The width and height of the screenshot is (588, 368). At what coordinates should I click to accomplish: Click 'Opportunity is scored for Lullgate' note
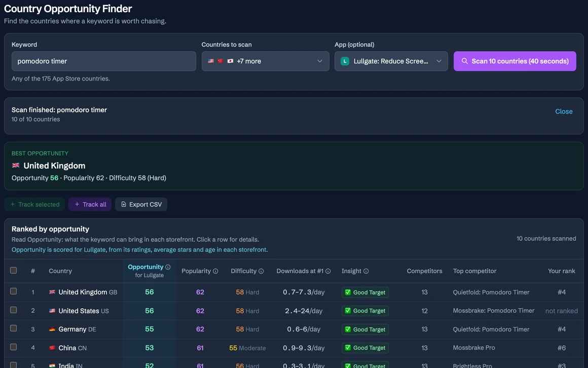pos(139,250)
